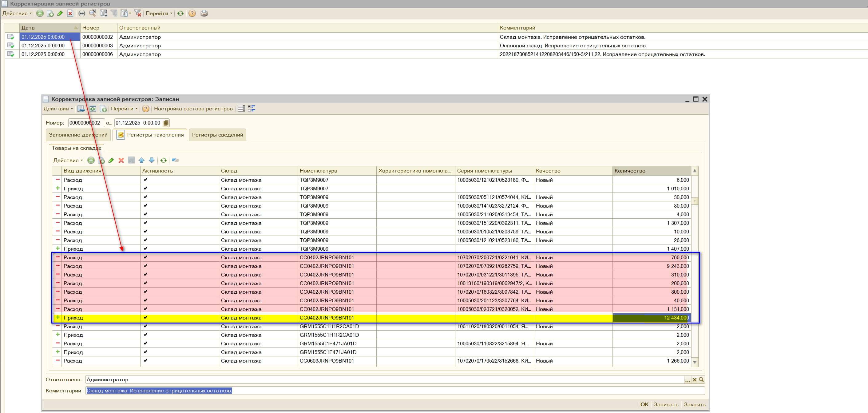The image size is (868, 413).
Task: Move row up with blue arrow icon
Action: (141, 161)
